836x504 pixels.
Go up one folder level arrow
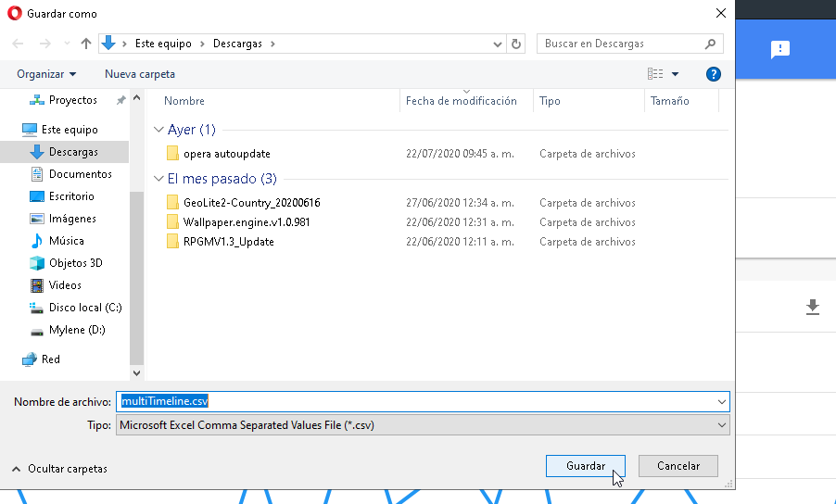pos(86,44)
